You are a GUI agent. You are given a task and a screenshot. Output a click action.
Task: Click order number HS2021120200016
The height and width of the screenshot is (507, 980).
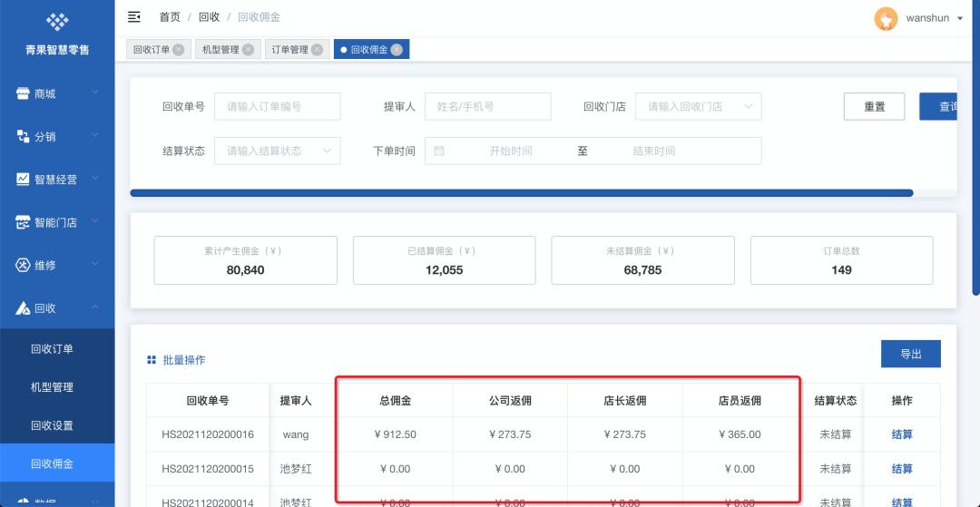208,434
